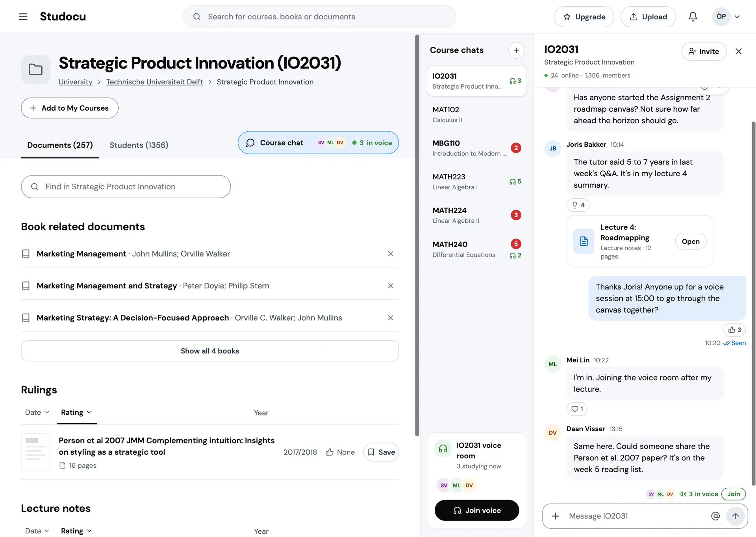Switch to the Students (1356) tab
The width and height of the screenshot is (756, 537).
[139, 145]
